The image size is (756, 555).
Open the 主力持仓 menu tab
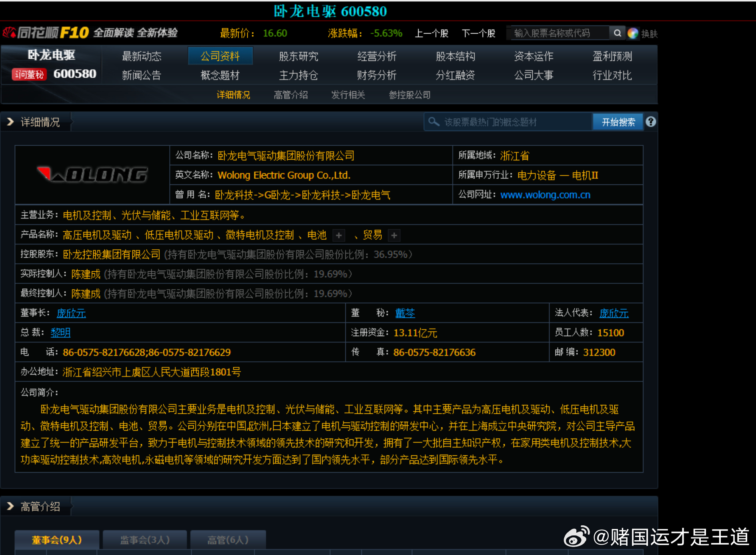(x=299, y=75)
